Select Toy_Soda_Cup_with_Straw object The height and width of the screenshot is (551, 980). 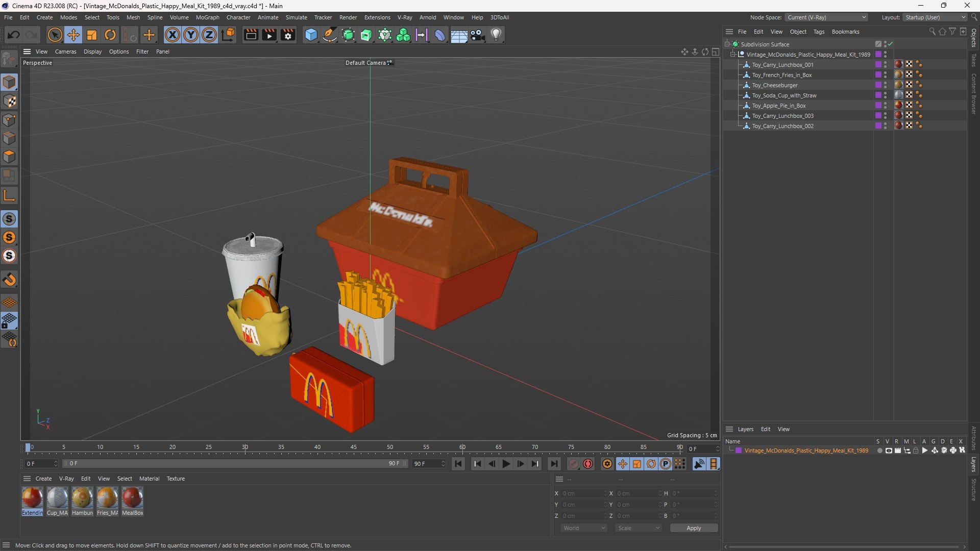784,95
